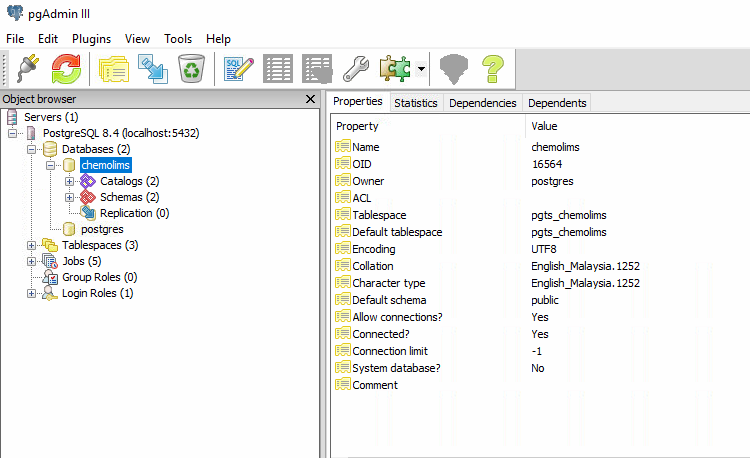Click the Tablespace property row

coord(379,215)
